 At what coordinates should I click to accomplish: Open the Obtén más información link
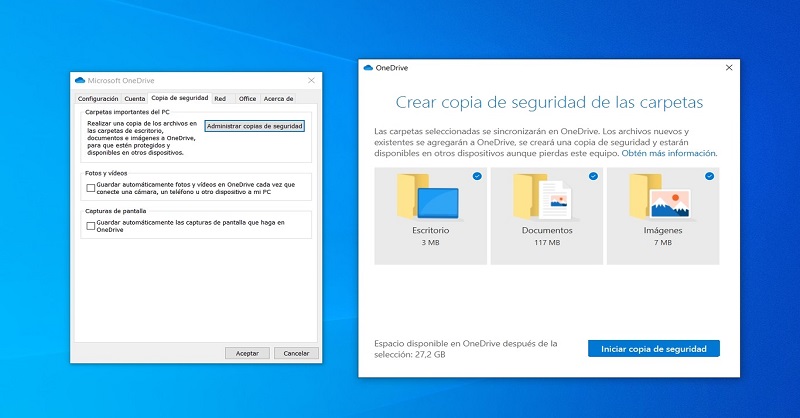669,153
